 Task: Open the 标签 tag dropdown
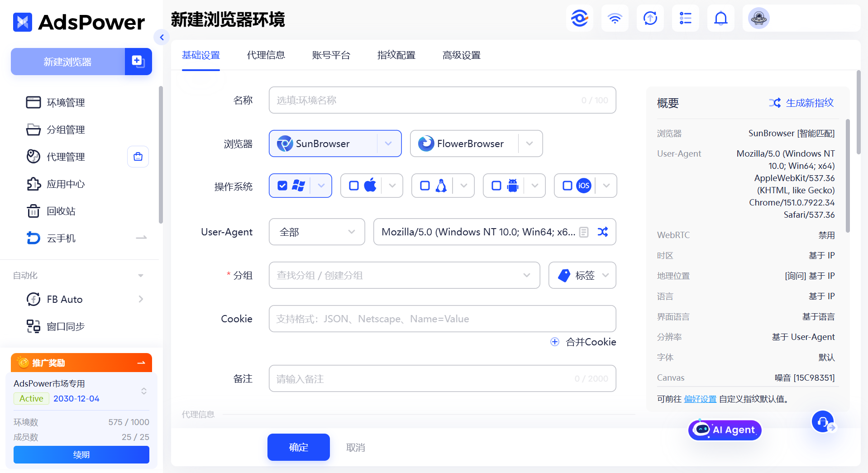click(582, 275)
